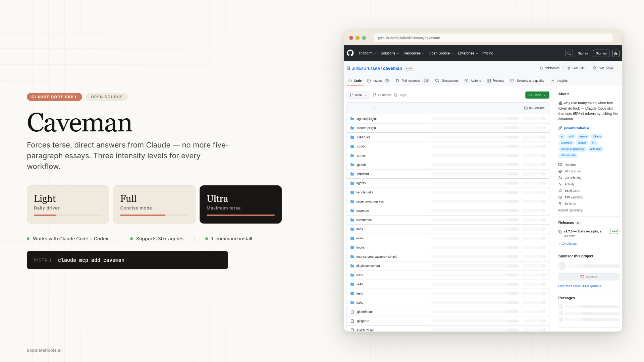Viewport: 644px width, 362px height.
Task: Click the claude-code topic tag
Action: point(568,156)
